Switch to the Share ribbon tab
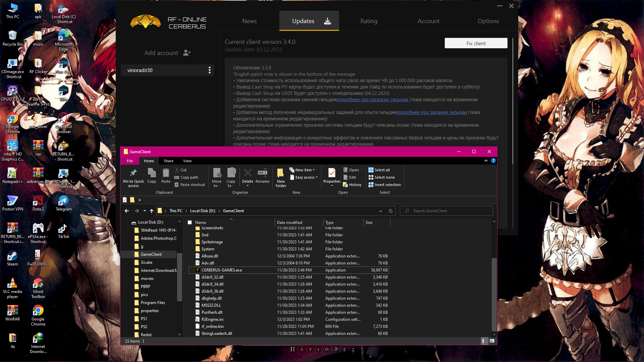 (x=168, y=161)
